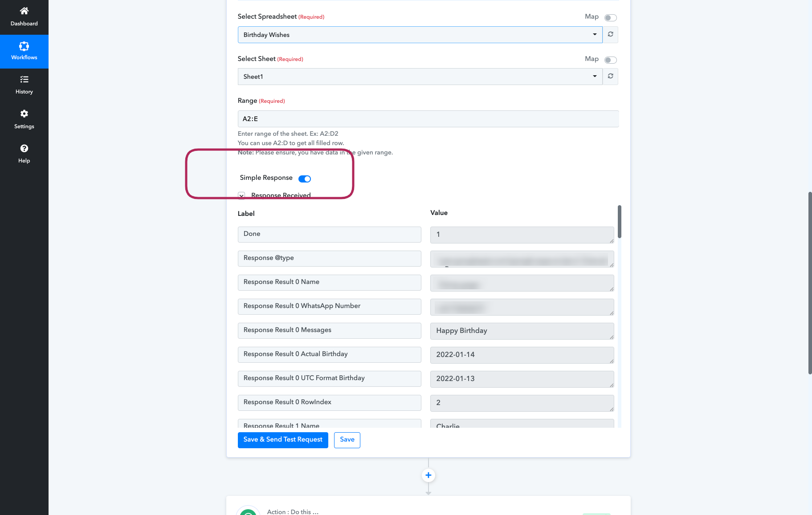Image resolution: width=812 pixels, height=515 pixels.
Task: Click the Happy Birthday value field
Action: point(522,331)
